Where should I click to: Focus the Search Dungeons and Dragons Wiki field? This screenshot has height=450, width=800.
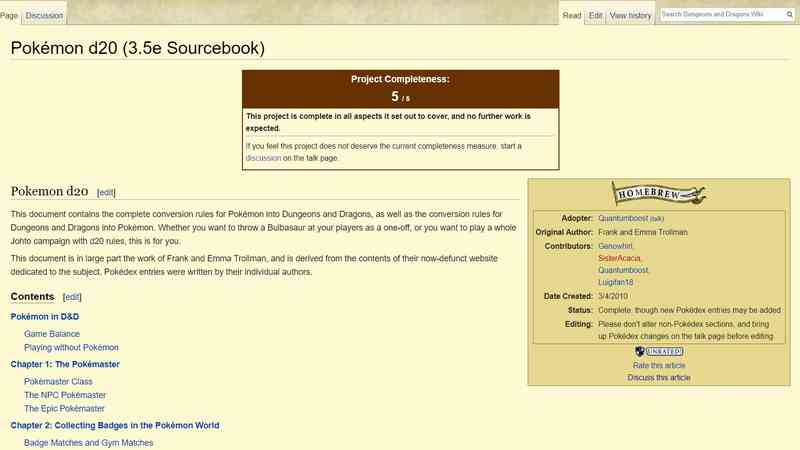725,14
